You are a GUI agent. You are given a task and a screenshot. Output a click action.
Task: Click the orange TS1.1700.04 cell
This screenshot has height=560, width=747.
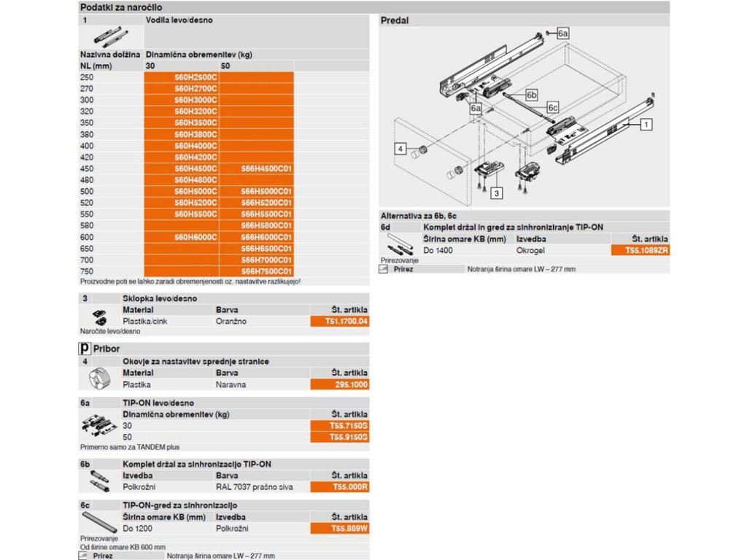coord(340,322)
